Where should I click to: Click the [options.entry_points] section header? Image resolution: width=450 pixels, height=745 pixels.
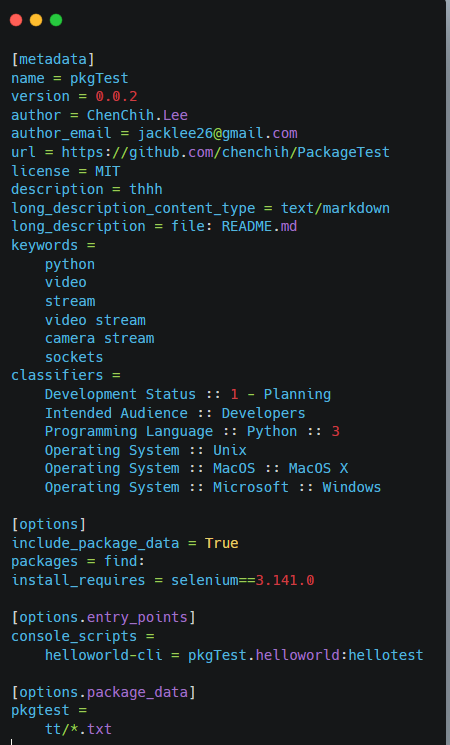(104, 618)
